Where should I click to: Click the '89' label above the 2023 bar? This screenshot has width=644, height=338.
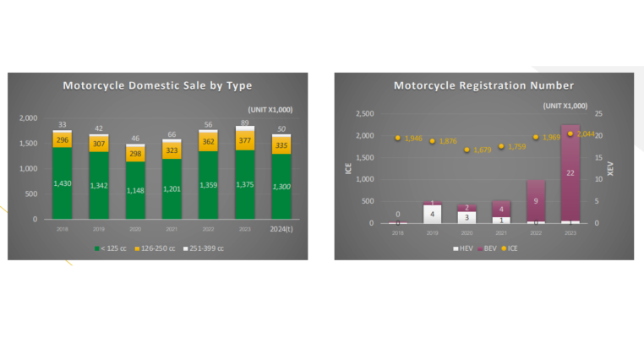click(x=245, y=123)
